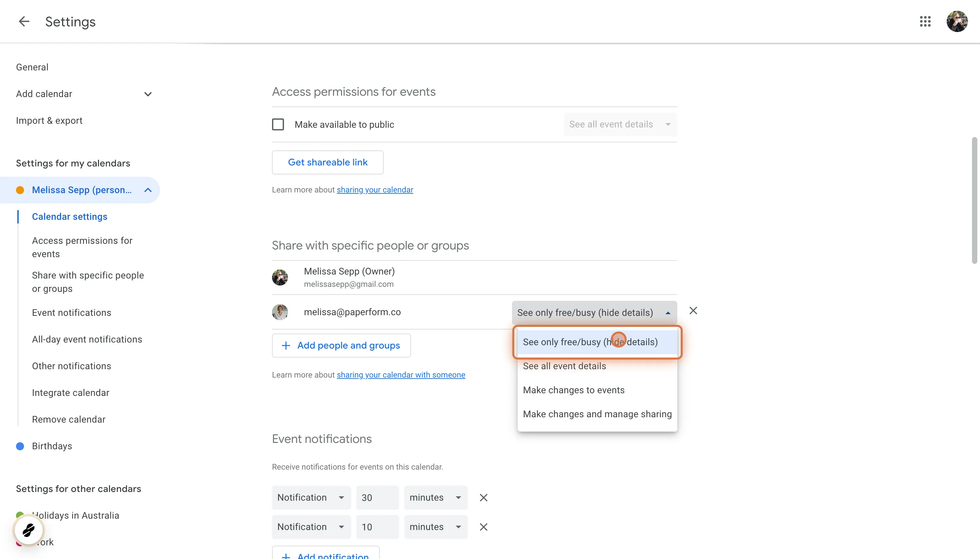Click the page vertical scrollbar
The image size is (980, 559).
975,200
